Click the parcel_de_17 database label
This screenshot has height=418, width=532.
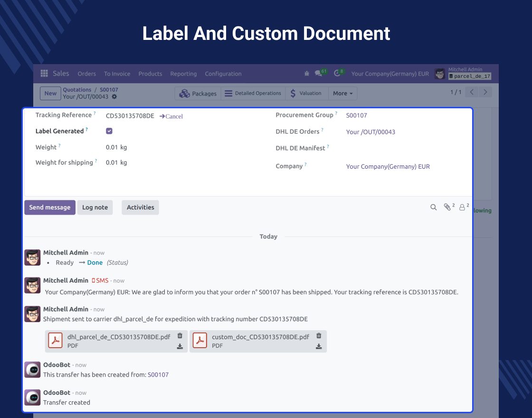(470, 76)
